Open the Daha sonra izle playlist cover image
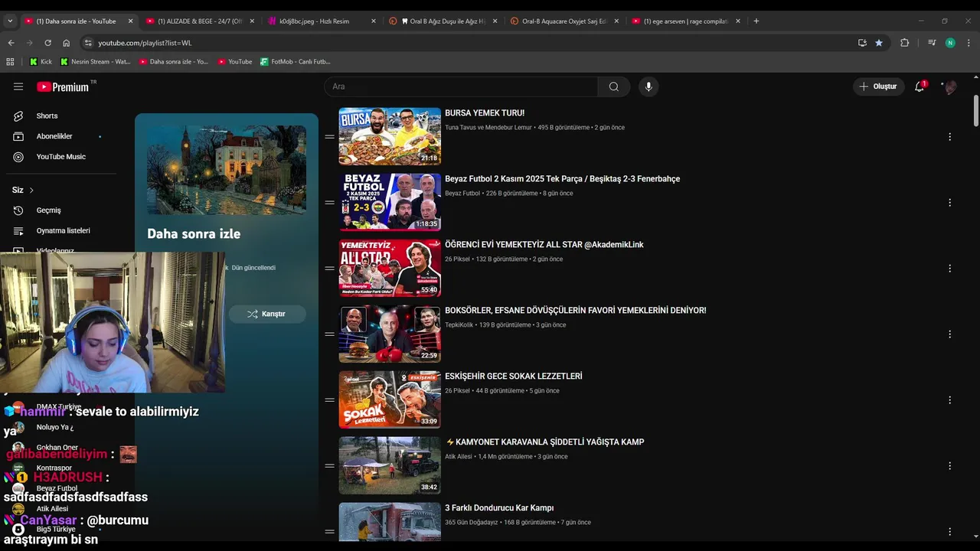Image resolution: width=980 pixels, height=551 pixels. (x=227, y=170)
